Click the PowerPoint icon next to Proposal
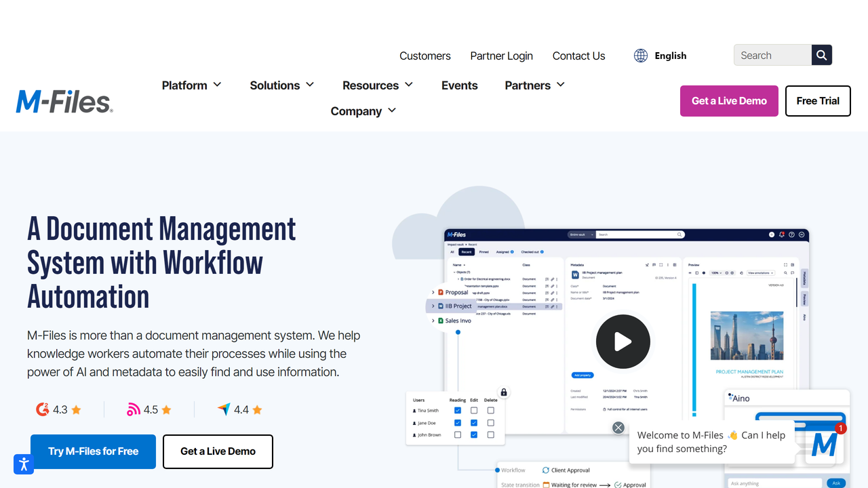This screenshot has width=868, height=488. pyautogui.click(x=441, y=292)
